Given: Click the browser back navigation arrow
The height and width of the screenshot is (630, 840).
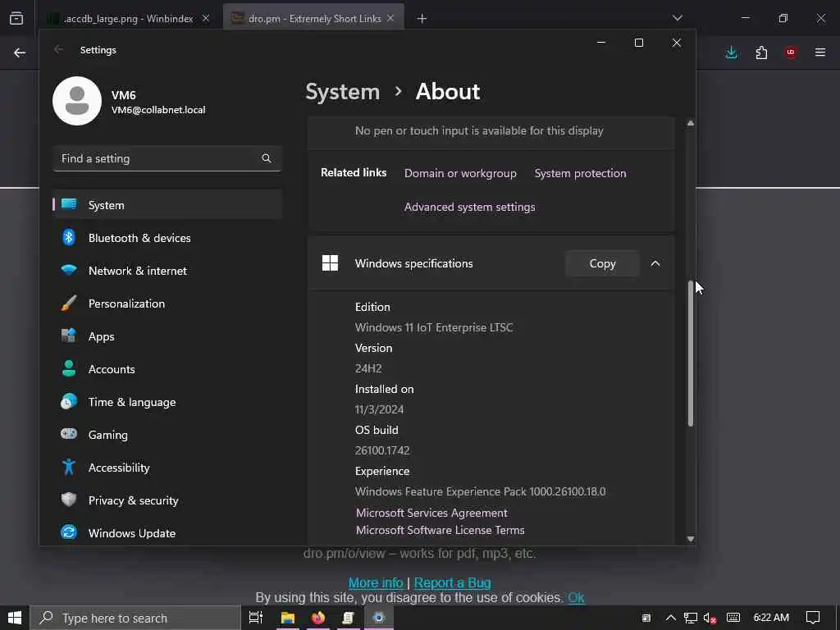Looking at the screenshot, I should [x=20, y=52].
